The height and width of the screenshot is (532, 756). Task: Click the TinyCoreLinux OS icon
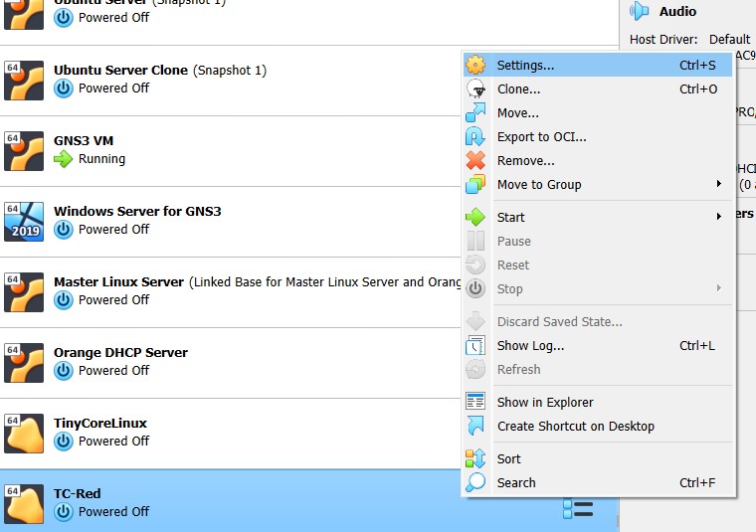click(24, 434)
